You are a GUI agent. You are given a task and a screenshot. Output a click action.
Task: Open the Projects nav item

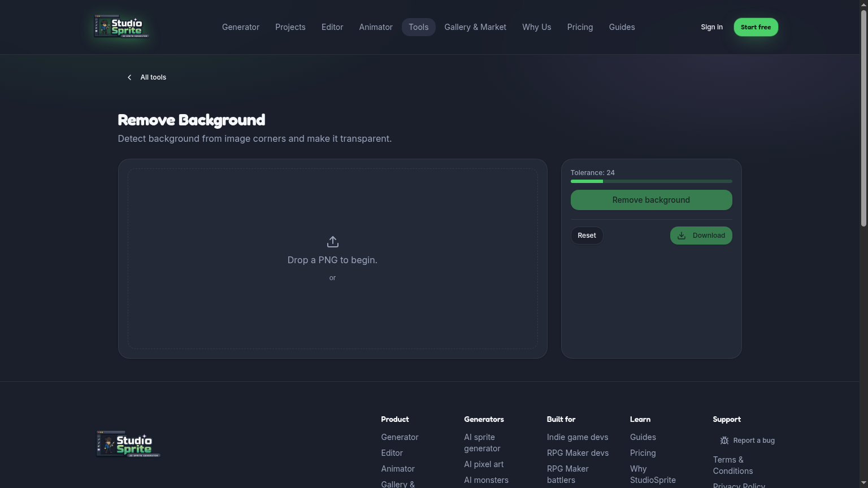coord(290,27)
